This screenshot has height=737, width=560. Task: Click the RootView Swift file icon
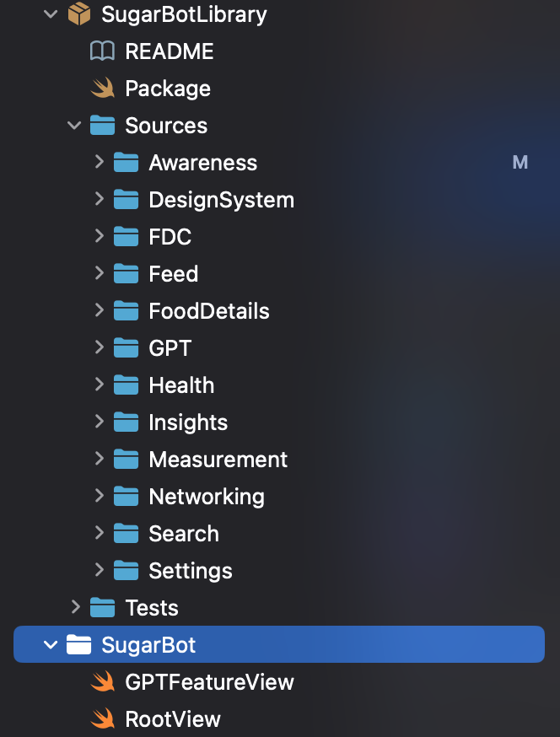[103, 718]
